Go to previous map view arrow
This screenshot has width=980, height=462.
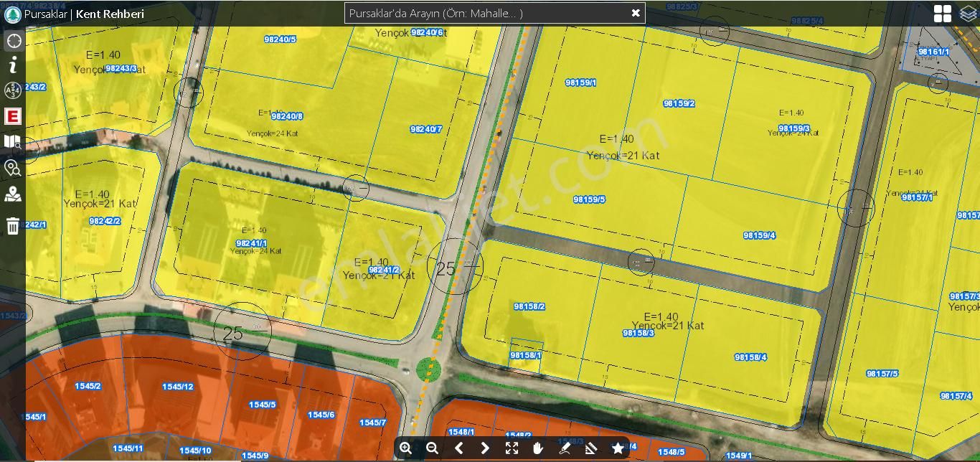459,448
